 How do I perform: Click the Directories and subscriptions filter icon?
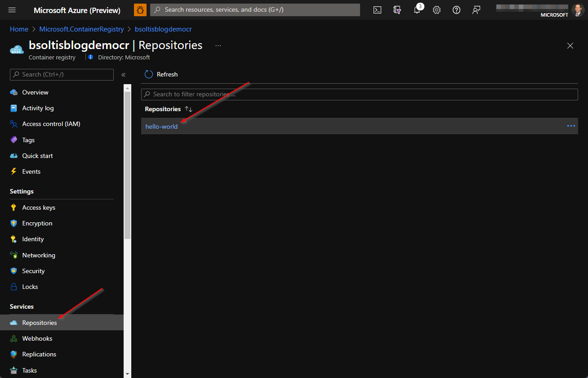[397, 10]
